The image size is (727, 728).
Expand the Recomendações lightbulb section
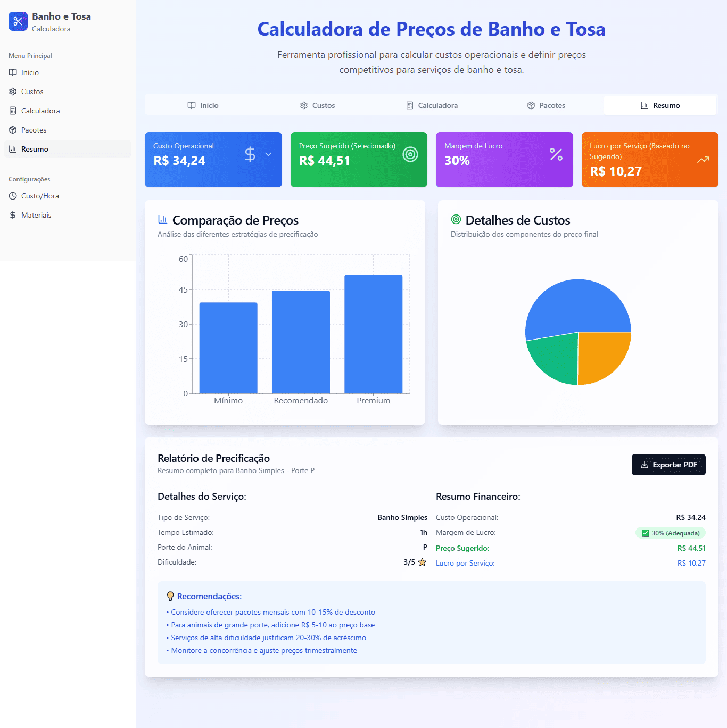click(x=170, y=597)
